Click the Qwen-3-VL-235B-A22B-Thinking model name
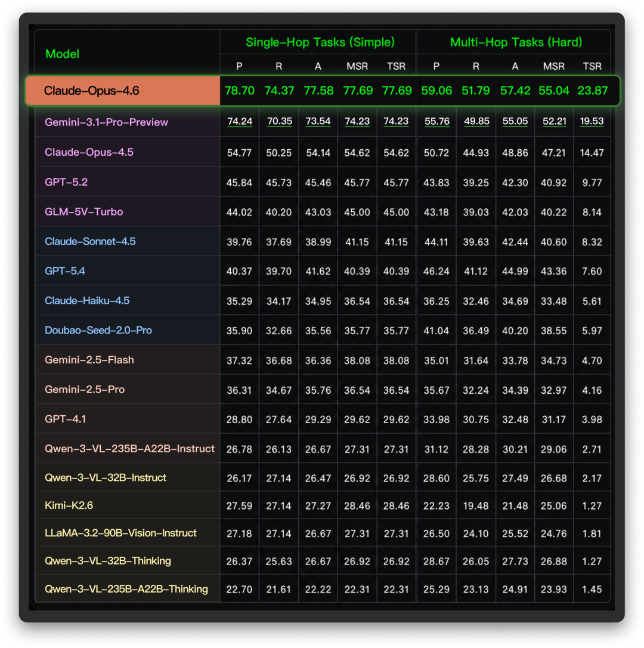 (126, 589)
